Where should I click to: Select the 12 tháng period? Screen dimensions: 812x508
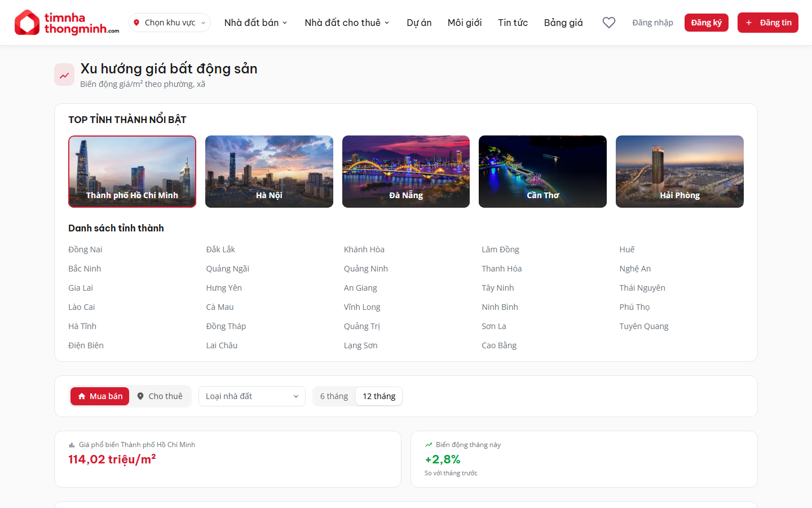pos(379,396)
